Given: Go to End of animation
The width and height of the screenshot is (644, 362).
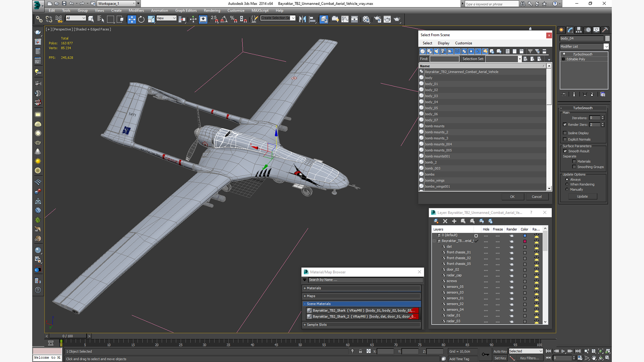Looking at the screenshot, I should click(x=578, y=351).
